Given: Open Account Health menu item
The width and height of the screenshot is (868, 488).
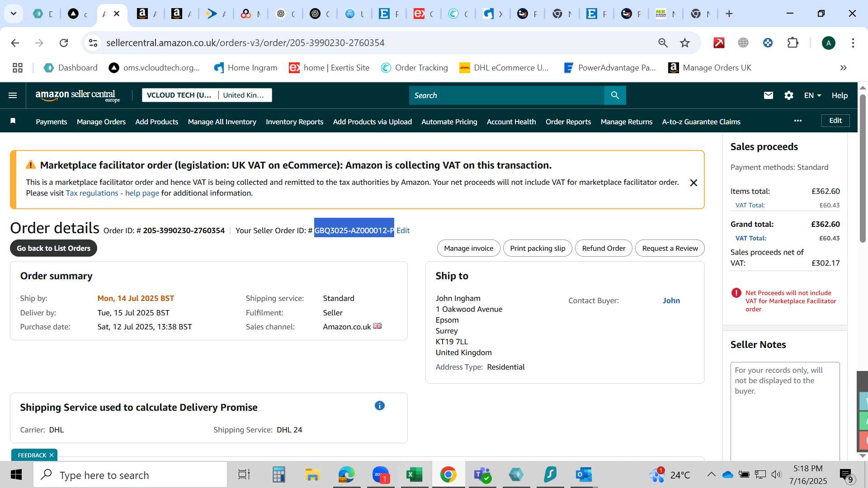Looking at the screenshot, I should [511, 122].
